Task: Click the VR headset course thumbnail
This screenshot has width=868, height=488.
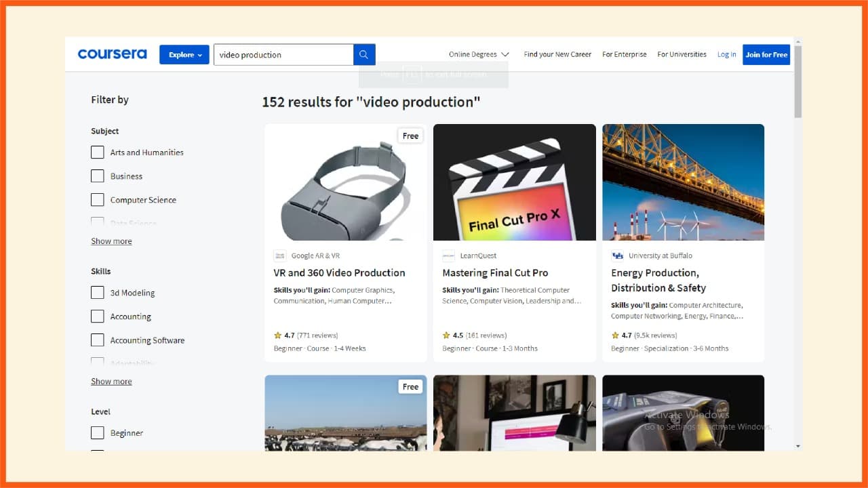Action: [345, 182]
